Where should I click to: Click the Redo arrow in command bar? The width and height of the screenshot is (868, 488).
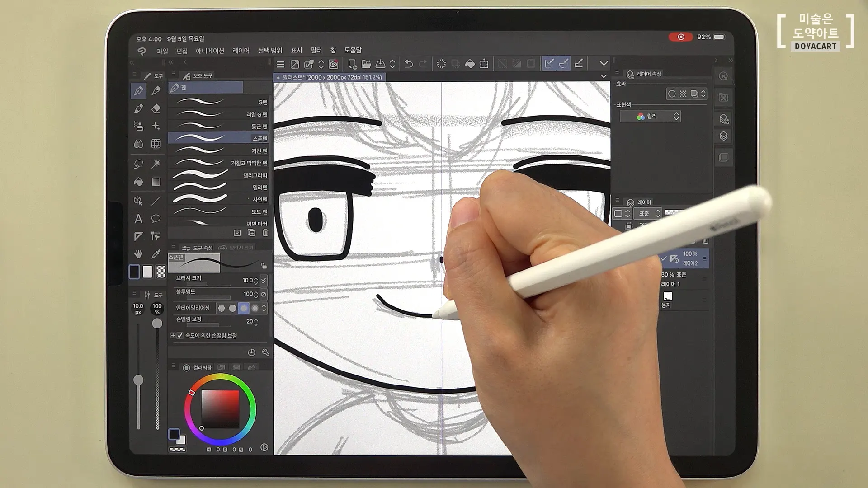[423, 64]
